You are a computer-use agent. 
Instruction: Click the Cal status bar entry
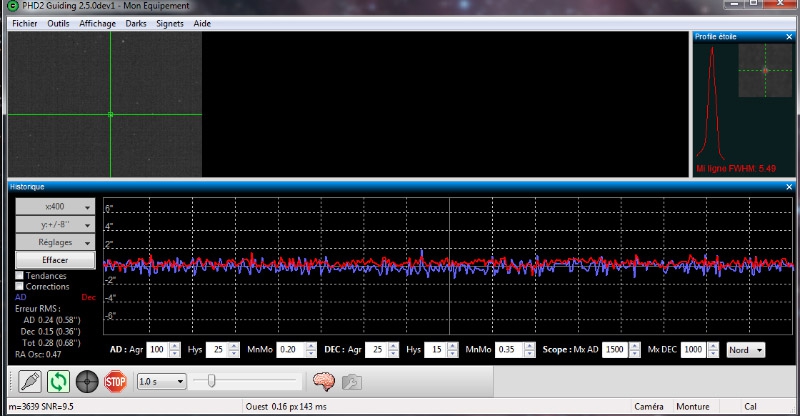(750, 407)
